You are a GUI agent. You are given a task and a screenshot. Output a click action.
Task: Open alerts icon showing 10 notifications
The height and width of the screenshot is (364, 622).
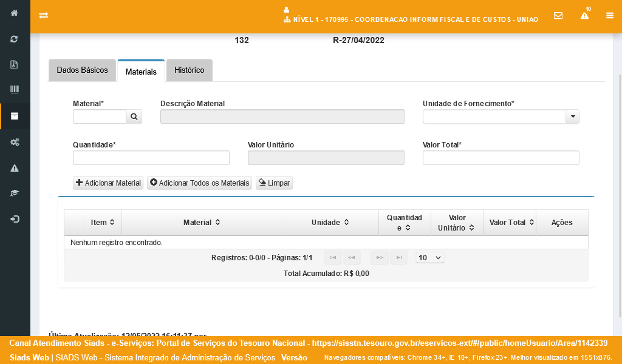pos(585,15)
